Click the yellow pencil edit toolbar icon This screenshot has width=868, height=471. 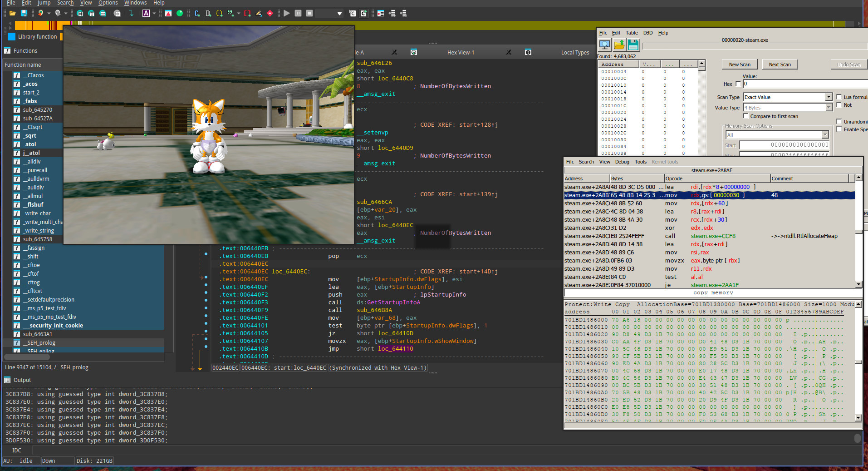point(259,13)
